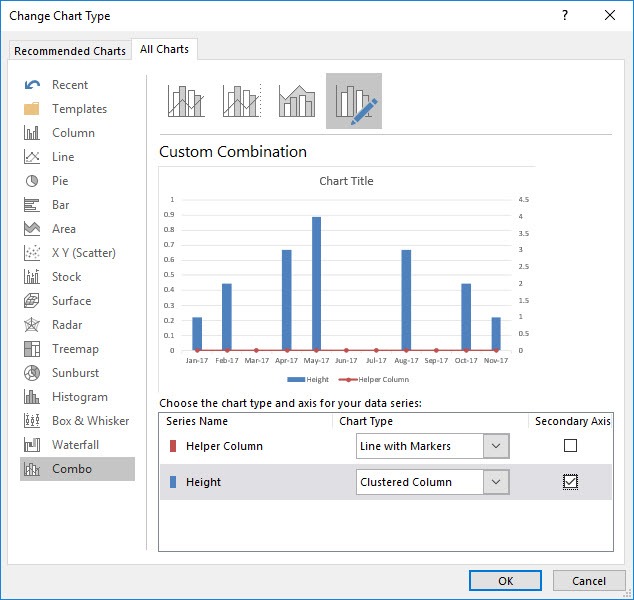634x600 pixels.
Task: Click the blue Height series swatch
Action: [x=173, y=482]
